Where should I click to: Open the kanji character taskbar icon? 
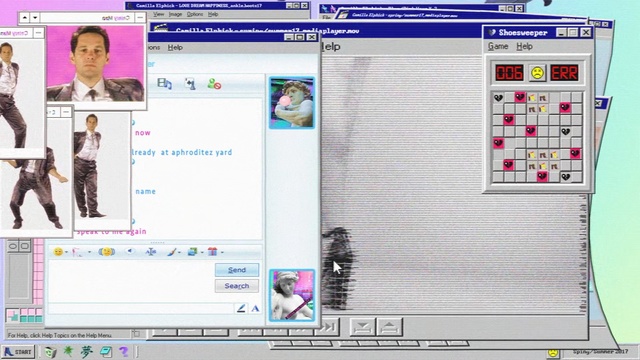87,351
